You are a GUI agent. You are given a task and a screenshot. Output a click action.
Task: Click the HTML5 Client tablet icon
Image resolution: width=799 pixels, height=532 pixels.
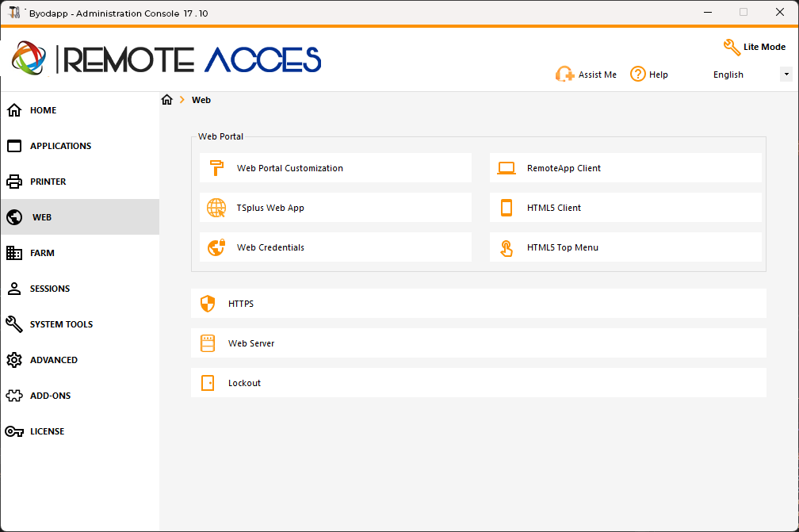(x=507, y=208)
